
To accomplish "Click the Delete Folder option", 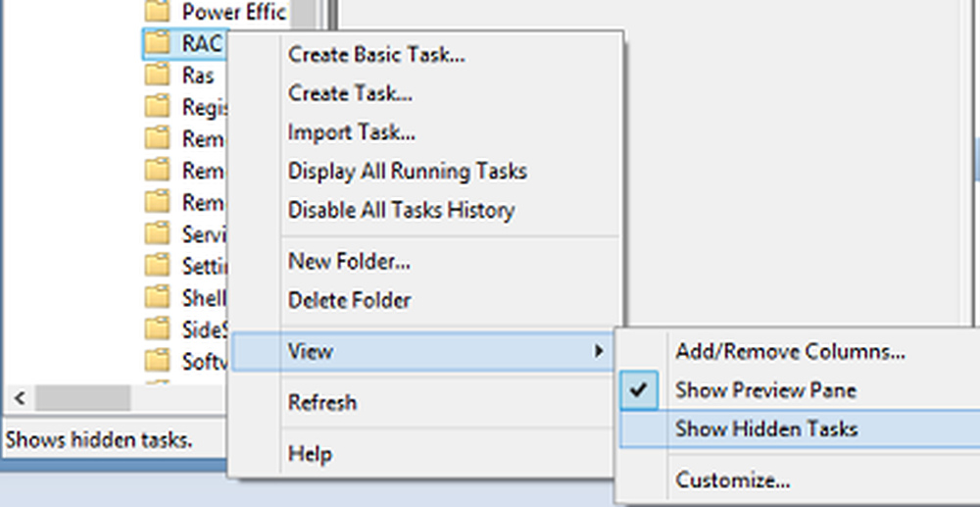I will (350, 300).
